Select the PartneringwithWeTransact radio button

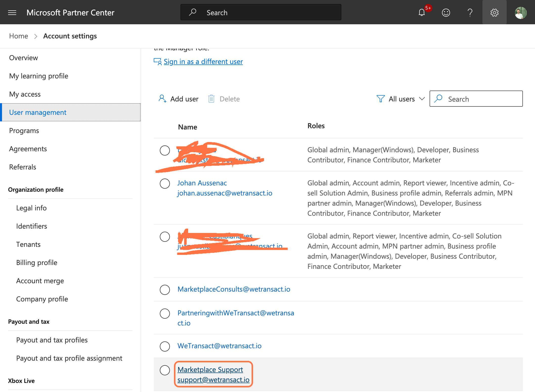tap(165, 313)
